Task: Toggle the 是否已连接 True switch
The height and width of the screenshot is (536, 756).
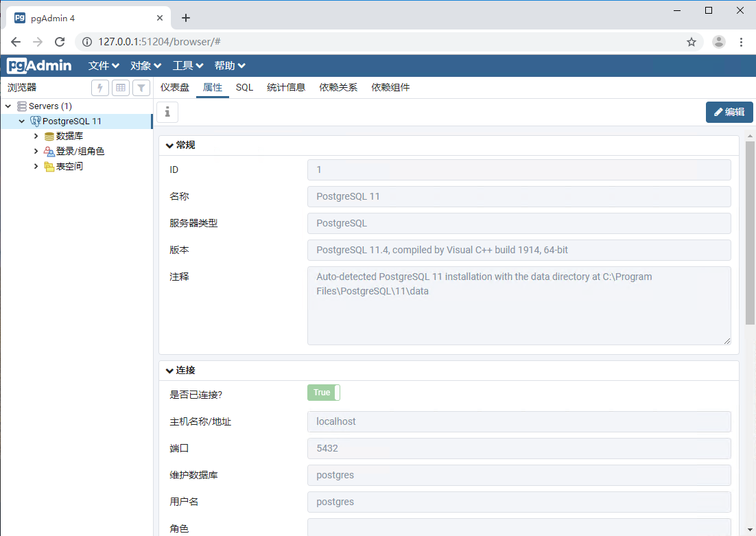Action: point(324,393)
